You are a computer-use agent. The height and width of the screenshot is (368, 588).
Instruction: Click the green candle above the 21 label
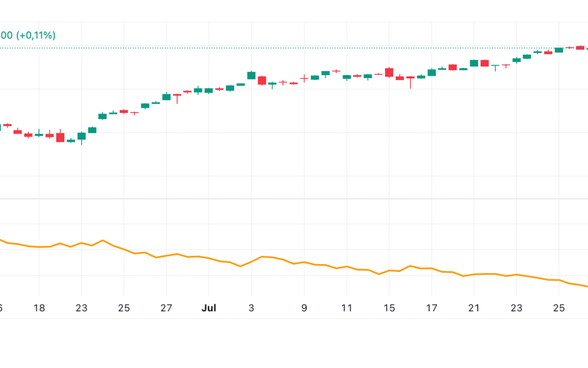click(474, 63)
